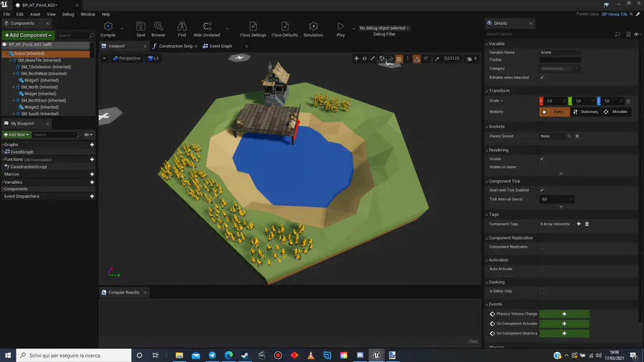Set Mobility to Static
This screenshot has height=362, width=644.
point(555,112)
